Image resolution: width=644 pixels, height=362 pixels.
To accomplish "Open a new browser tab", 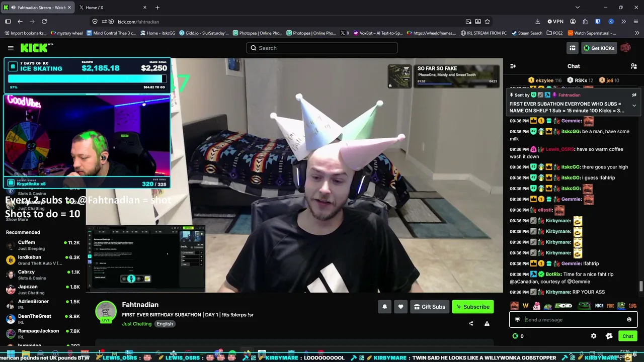I will pyautogui.click(x=157, y=8).
